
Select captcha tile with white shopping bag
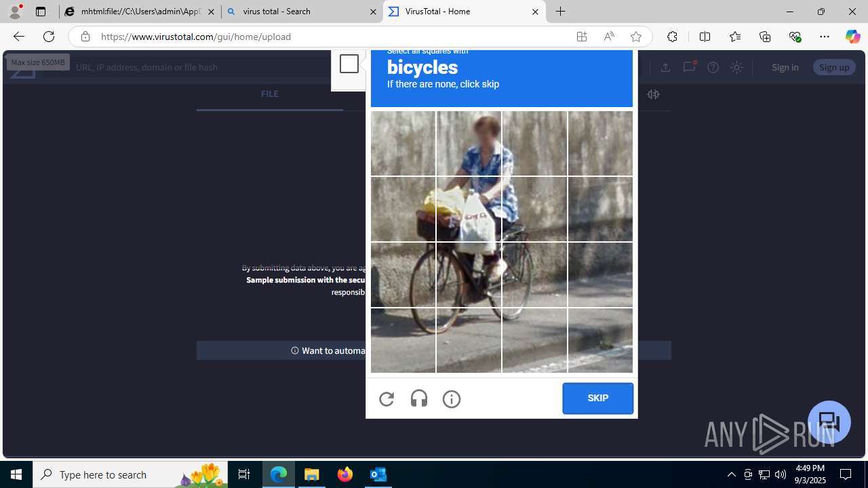[x=469, y=209]
